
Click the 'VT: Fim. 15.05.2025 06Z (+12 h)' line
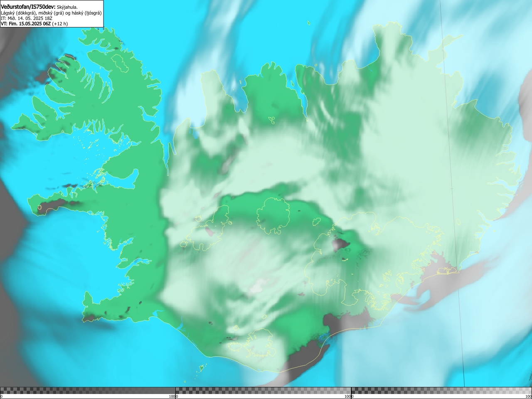pyautogui.click(x=34, y=24)
